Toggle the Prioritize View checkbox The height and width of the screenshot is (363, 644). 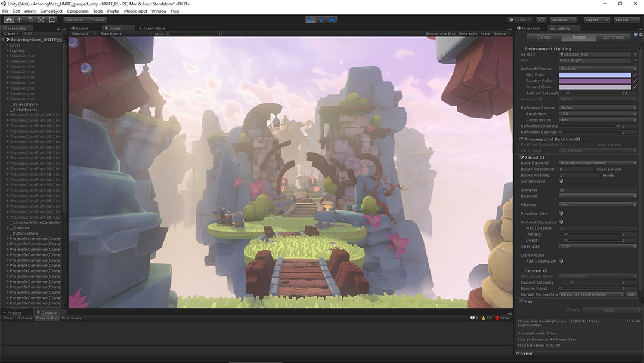[x=561, y=213]
